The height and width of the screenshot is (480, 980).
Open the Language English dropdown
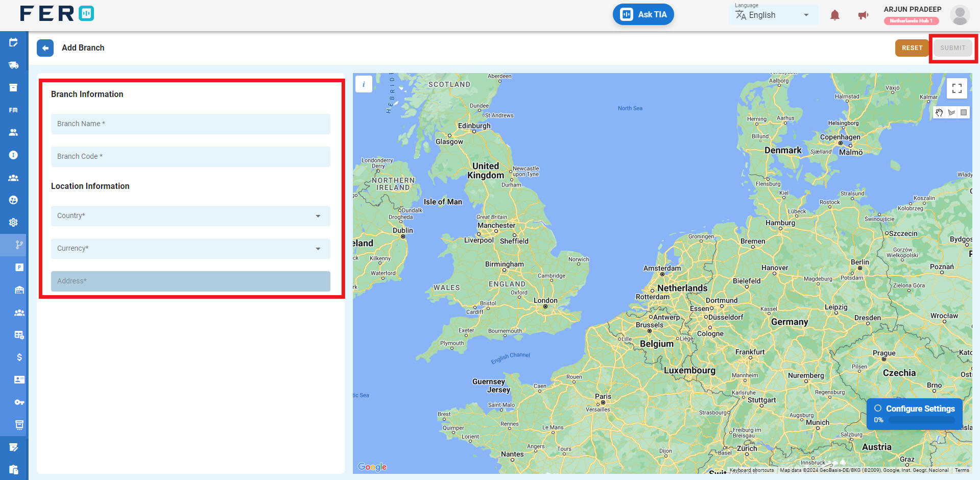point(773,15)
